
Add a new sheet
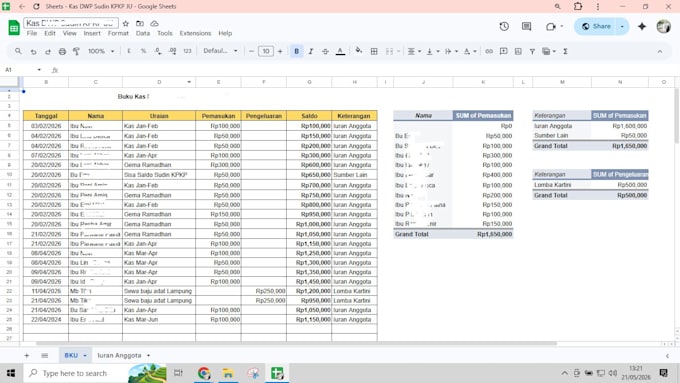[x=26, y=356]
